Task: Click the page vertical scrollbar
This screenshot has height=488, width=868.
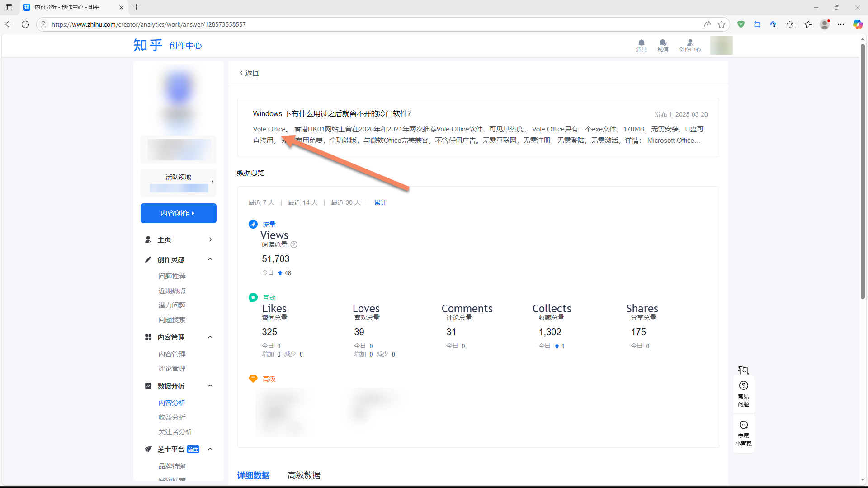Action: (x=863, y=172)
